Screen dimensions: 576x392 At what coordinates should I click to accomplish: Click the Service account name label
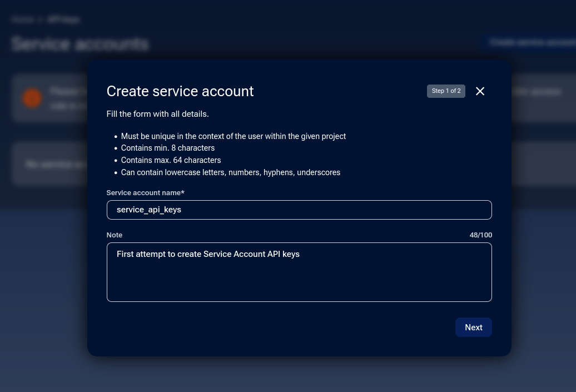click(x=145, y=192)
